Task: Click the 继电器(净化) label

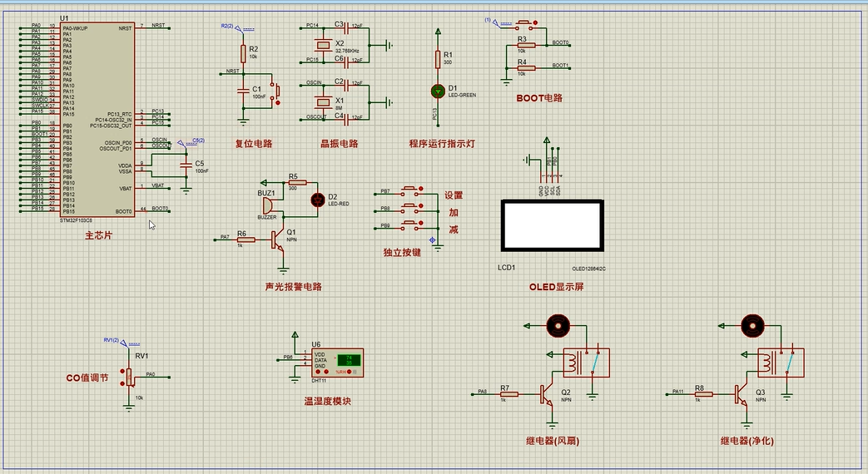Action: point(747,441)
